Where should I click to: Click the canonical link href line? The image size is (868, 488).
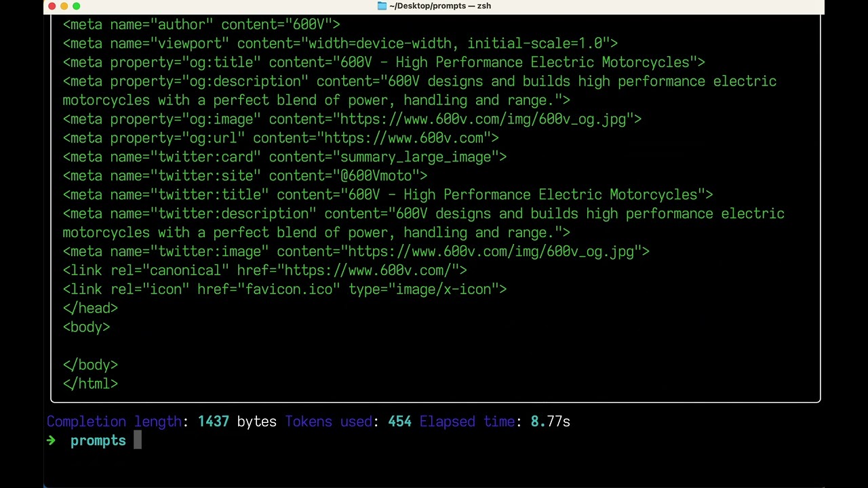pos(265,271)
